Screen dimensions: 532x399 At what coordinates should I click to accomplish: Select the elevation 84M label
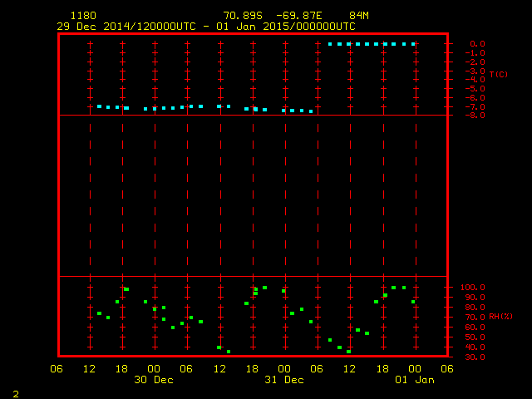click(x=359, y=16)
